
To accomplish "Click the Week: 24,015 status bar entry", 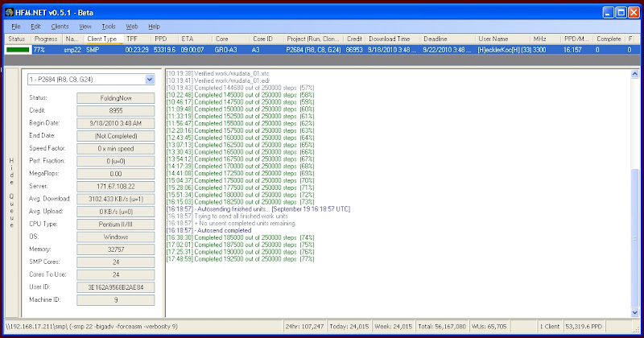I will pos(393,327).
